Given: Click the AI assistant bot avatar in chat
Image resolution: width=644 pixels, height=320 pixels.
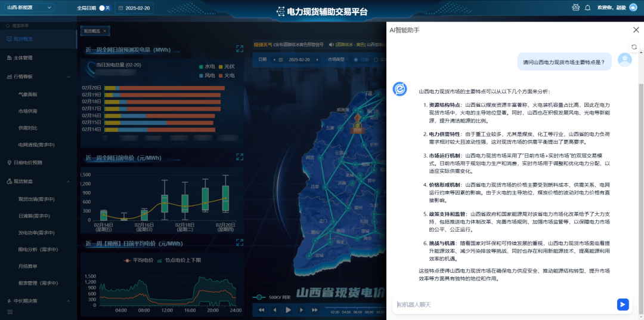Looking at the screenshot, I should [x=400, y=89].
